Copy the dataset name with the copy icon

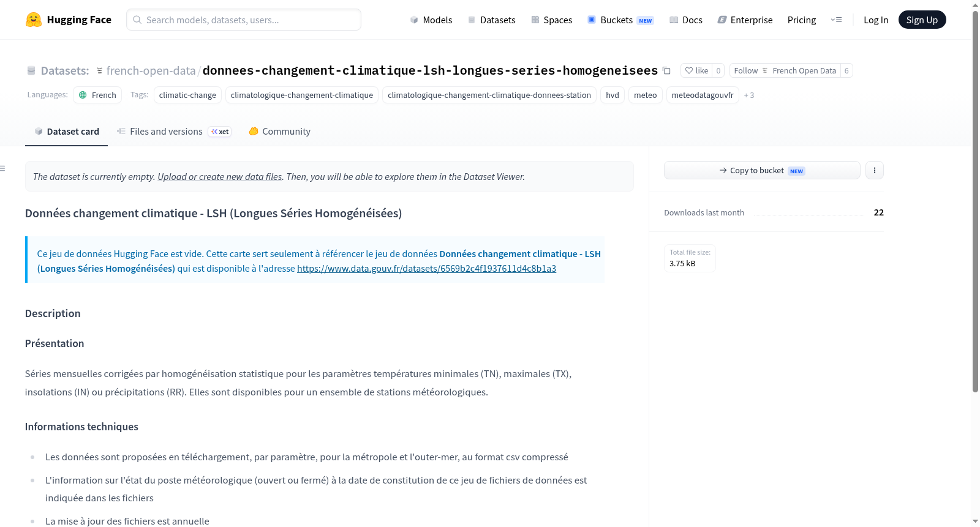(x=666, y=70)
